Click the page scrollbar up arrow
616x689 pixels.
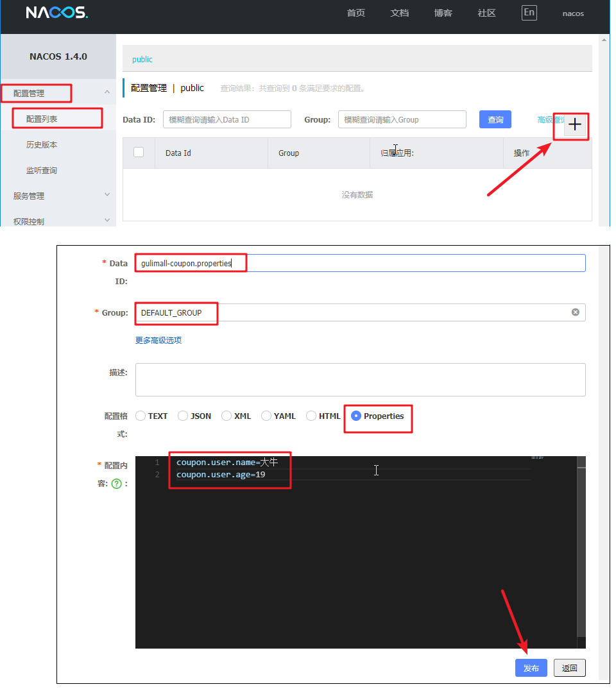604,40
